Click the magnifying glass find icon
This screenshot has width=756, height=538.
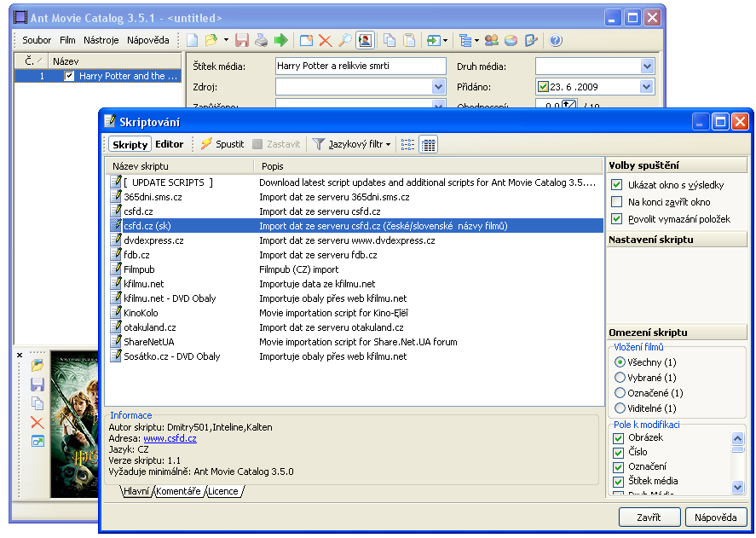(x=344, y=40)
